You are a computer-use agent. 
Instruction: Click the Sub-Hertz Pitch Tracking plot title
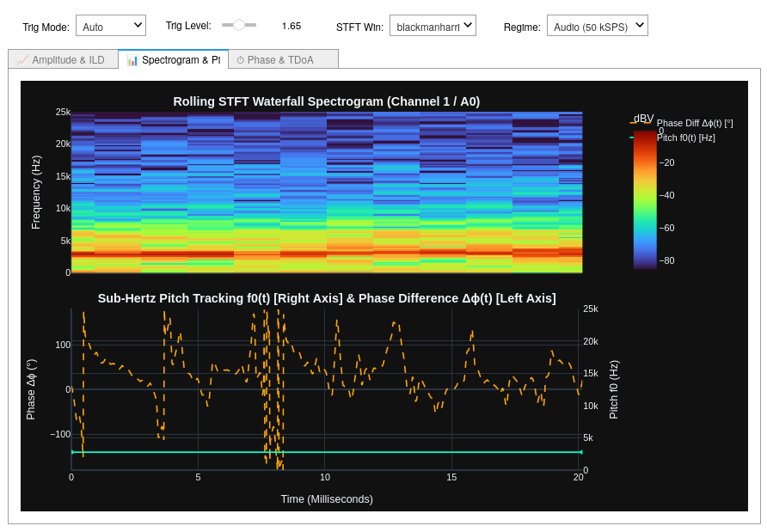coord(327,298)
